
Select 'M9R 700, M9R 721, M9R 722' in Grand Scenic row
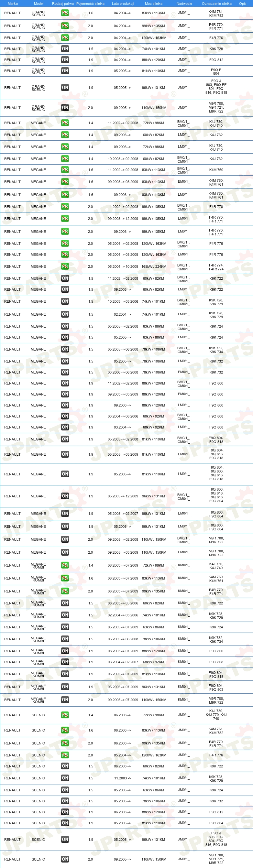click(x=216, y=108)
